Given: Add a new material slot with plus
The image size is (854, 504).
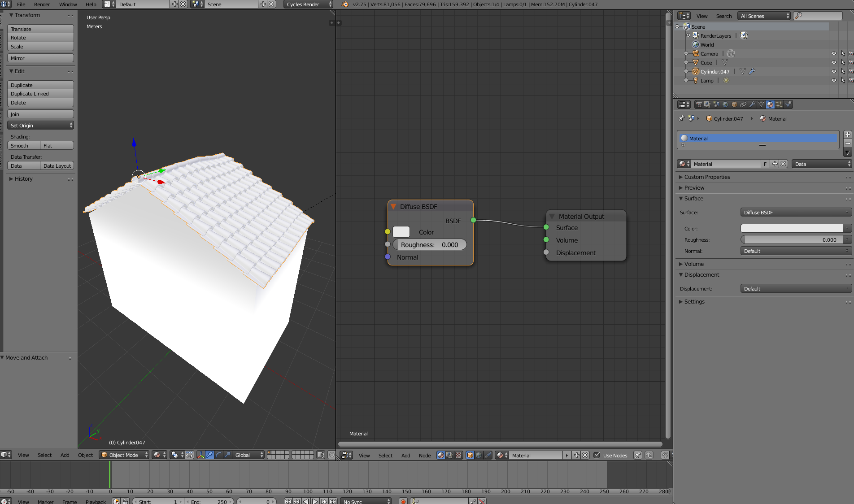Looking at the screenshot, I should 847,135.
